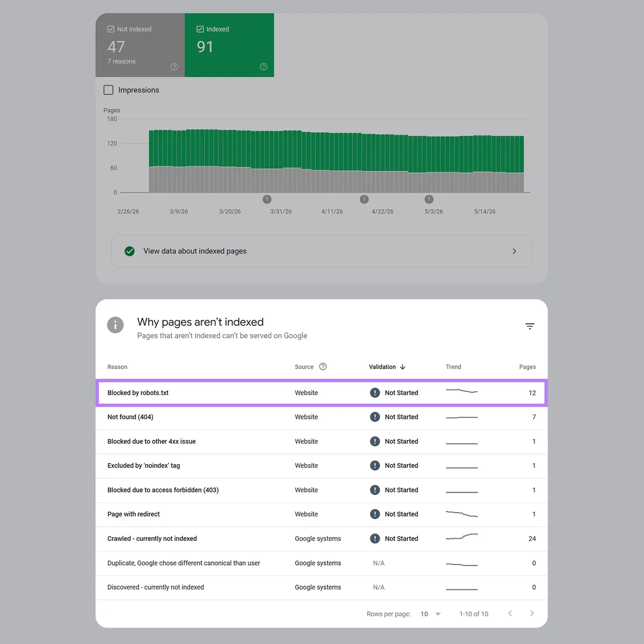This screenshot has width=644, height=644.
Task: Click the 24 pages count for Crawled row
Action: (532, 539)
